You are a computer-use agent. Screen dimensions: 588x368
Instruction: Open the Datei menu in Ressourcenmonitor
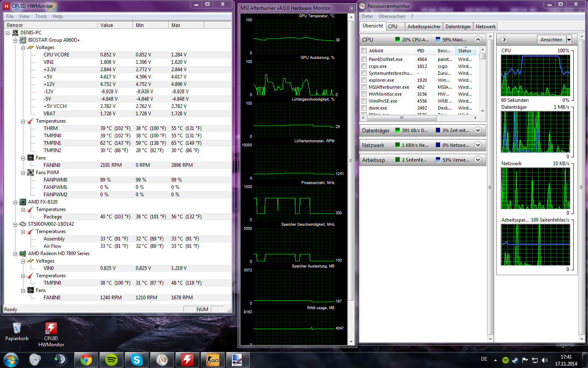coord(367,16)
